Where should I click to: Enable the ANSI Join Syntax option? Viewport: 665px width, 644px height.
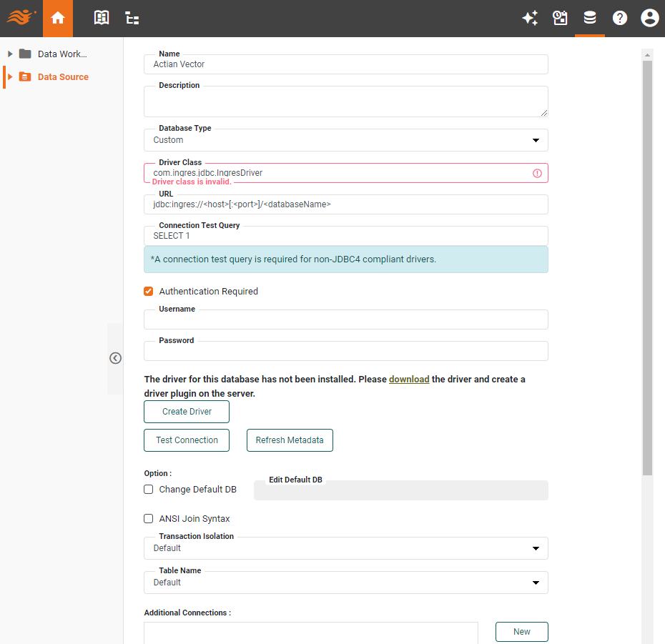(x=148, y=518)
